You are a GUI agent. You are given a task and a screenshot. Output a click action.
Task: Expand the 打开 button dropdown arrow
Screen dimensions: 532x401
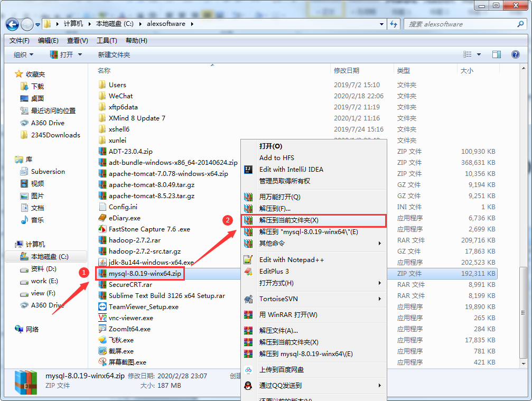pos(80,54)
